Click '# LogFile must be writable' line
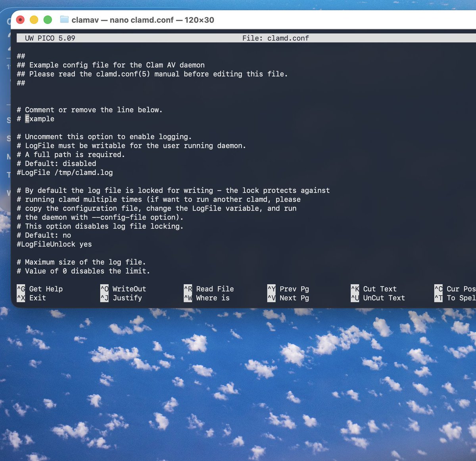The height and width of the screenshot is (461, 476). tap(131, 146)
